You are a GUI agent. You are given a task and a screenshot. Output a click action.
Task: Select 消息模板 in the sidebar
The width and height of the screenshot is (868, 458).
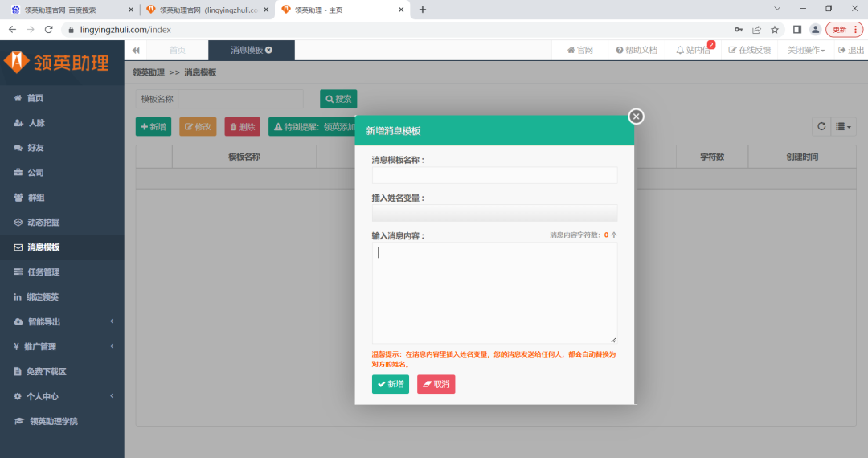pos(62,247)
